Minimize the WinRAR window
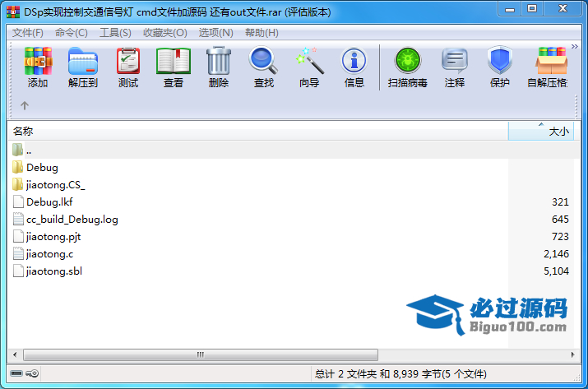Viewport: 588px width, 389px height. pyautogui.click(x=510, y=9)
